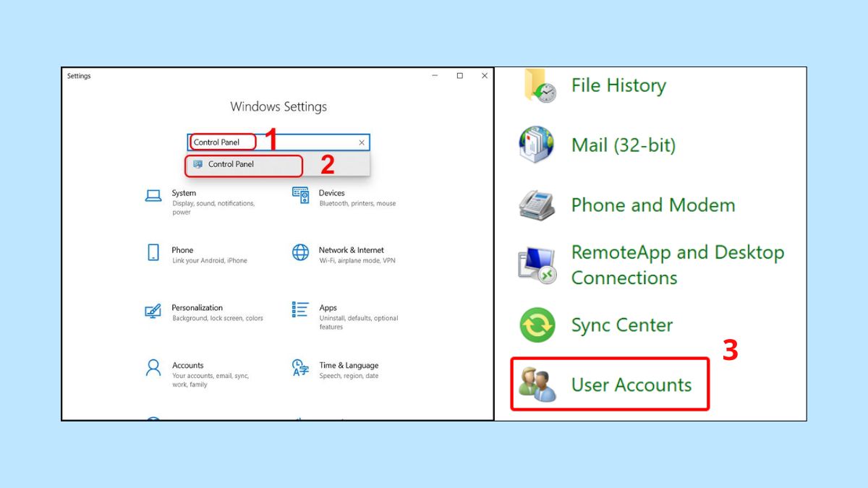Click the Settings search input field
Image resolution: width=868 pixels, height=488 pixels.
tap(278, 142)
